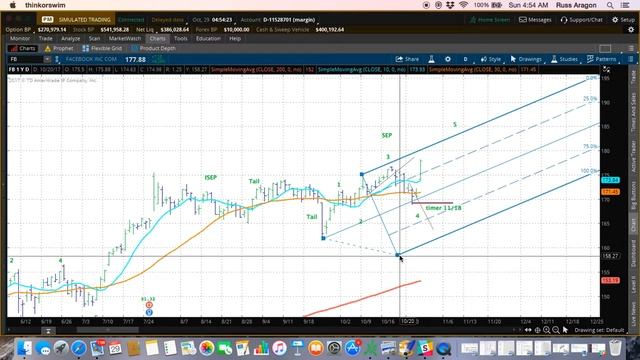Select the Prophet sub-tab
Viewport: 640px width, 360px height.
59,48
